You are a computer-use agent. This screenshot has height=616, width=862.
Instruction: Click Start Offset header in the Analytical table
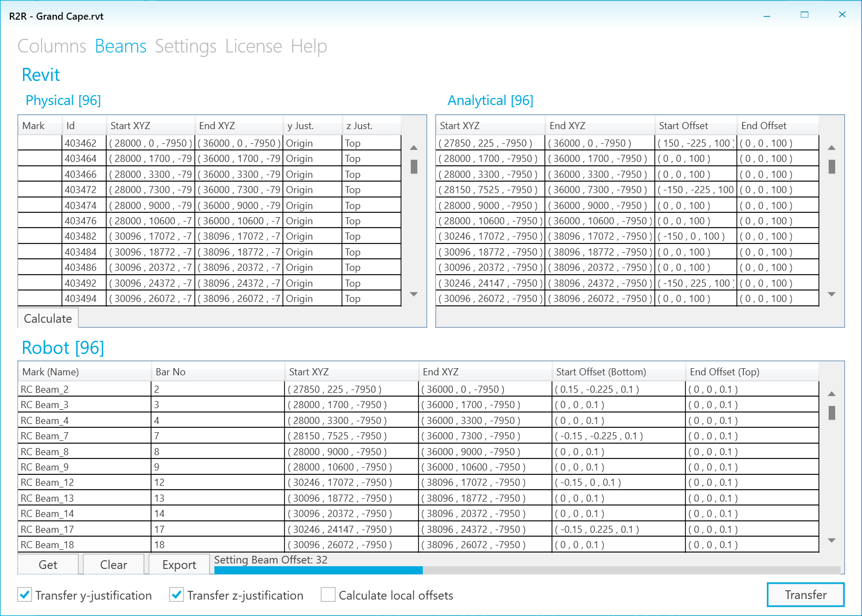click(x=696, y=126)
